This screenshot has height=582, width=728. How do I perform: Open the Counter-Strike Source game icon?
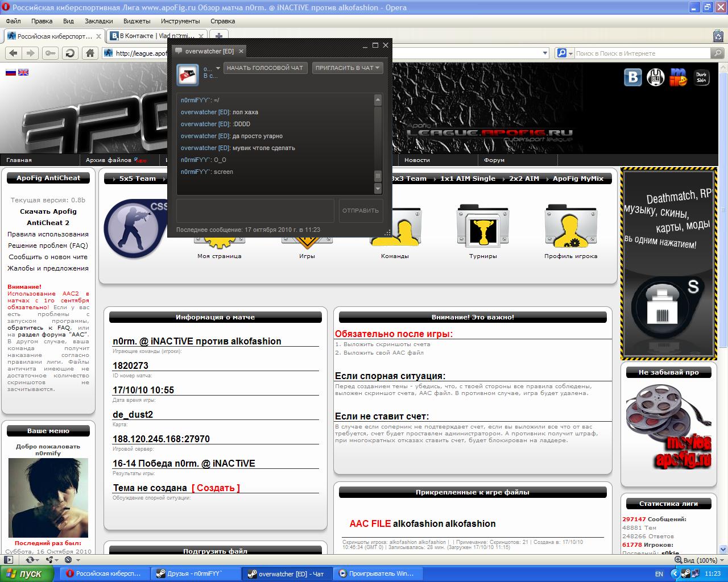(x=135, y=228)
